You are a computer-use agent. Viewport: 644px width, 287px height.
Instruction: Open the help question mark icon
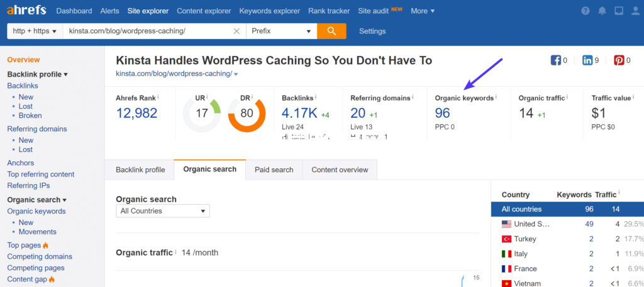coord(586,11)
